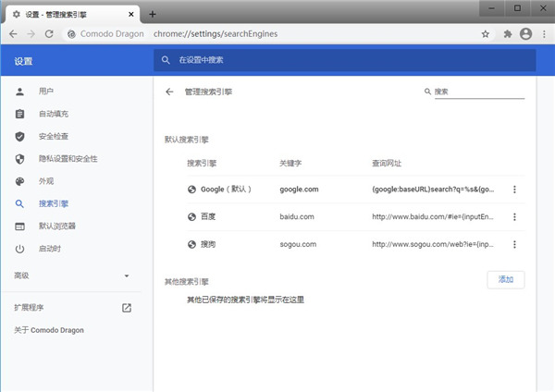Open more actions for 搜狗 search engine

pyautogui.click(x=514, y=244)
